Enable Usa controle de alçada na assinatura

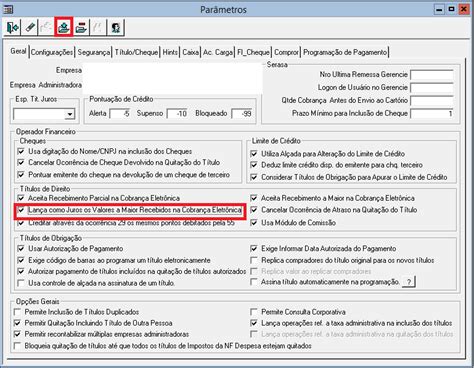pos(21,283)
